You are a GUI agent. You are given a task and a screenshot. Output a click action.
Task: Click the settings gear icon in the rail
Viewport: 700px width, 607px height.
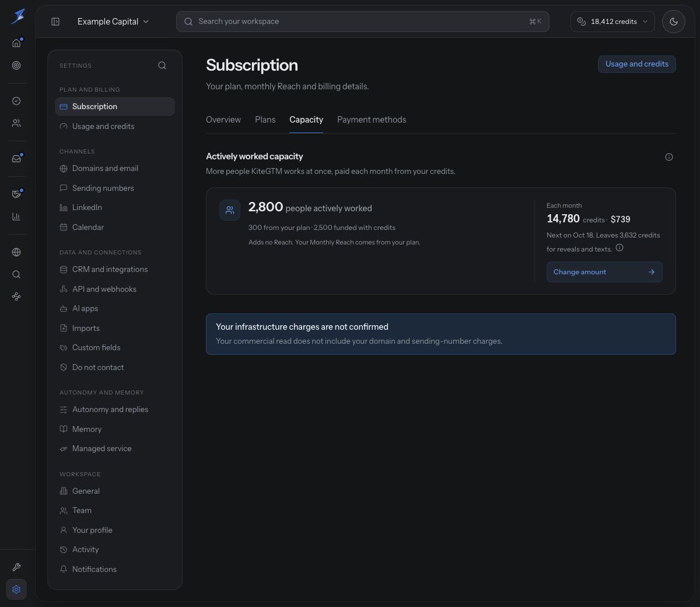16,589
